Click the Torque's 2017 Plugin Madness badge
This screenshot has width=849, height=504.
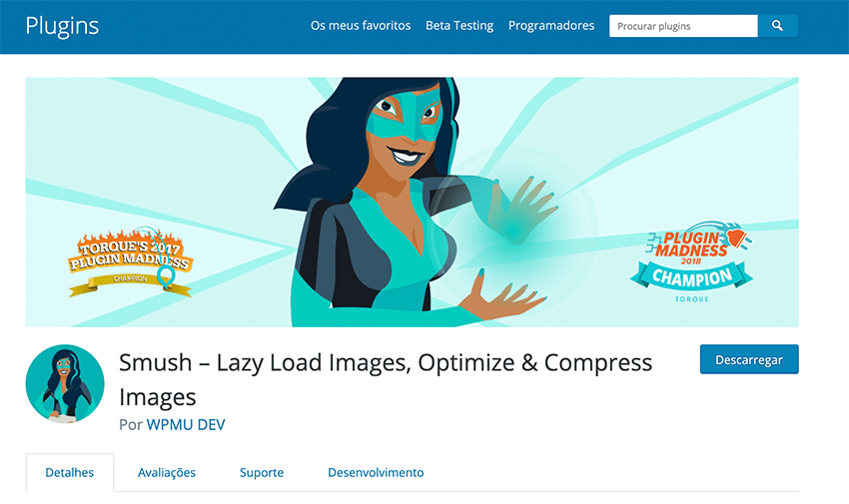tap(130, 262)
